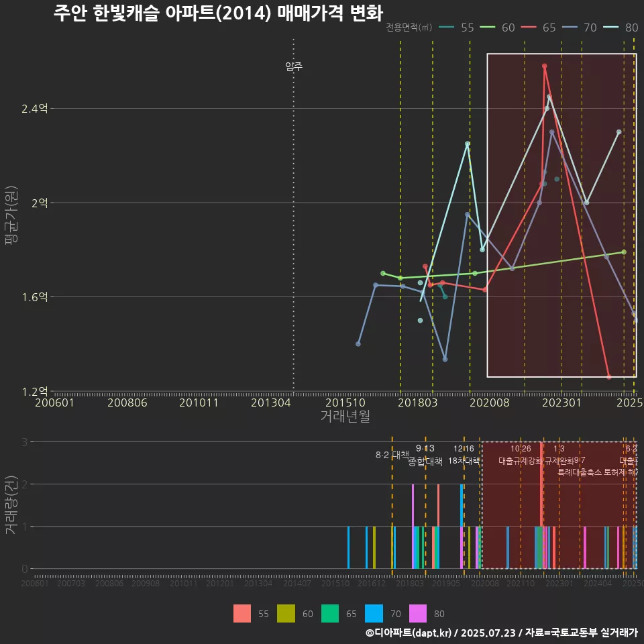Click the 80 line legend entry
The width and height of the screenshot is (644, 644).
(x=621, y=28)
